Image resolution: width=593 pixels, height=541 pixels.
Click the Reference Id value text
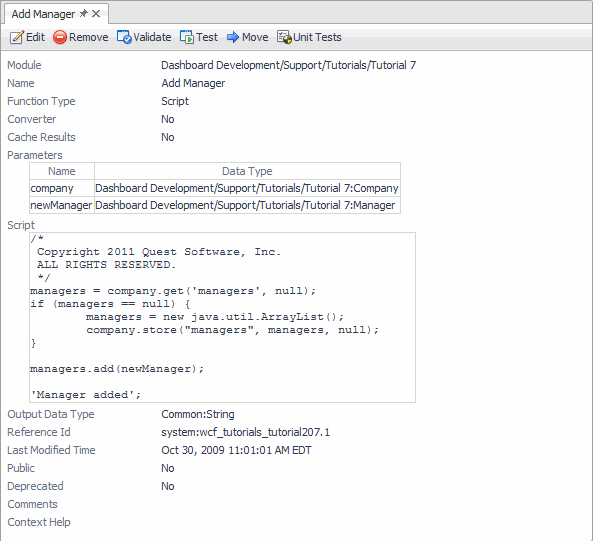[245, 432]
